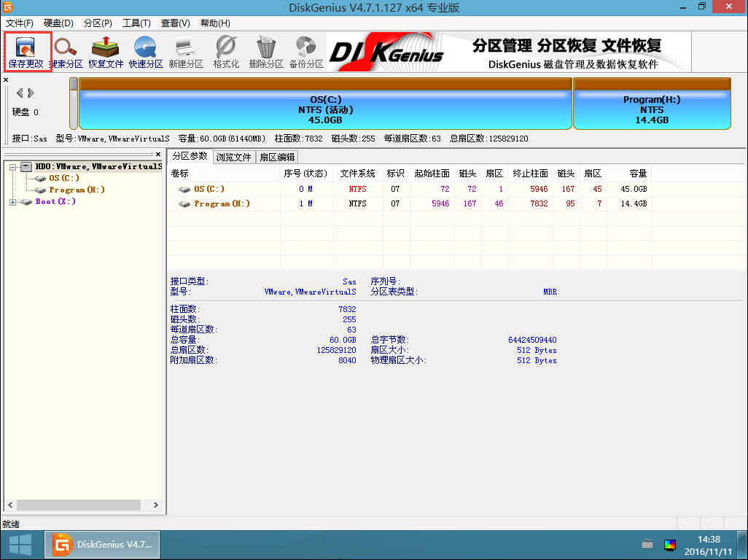Click the New Partition (新建分区) icon
Viewport: 748px width, 560px height.
click(186, 52)
